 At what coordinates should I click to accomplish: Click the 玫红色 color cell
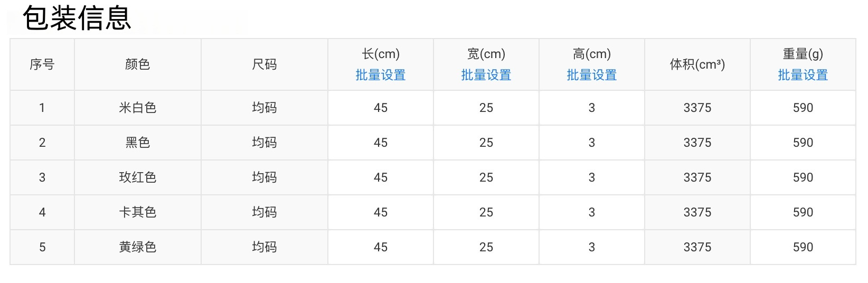[138, 177]
